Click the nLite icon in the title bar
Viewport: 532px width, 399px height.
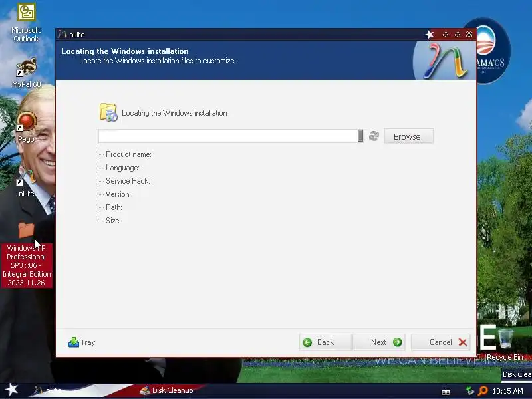tap(62, 35)
